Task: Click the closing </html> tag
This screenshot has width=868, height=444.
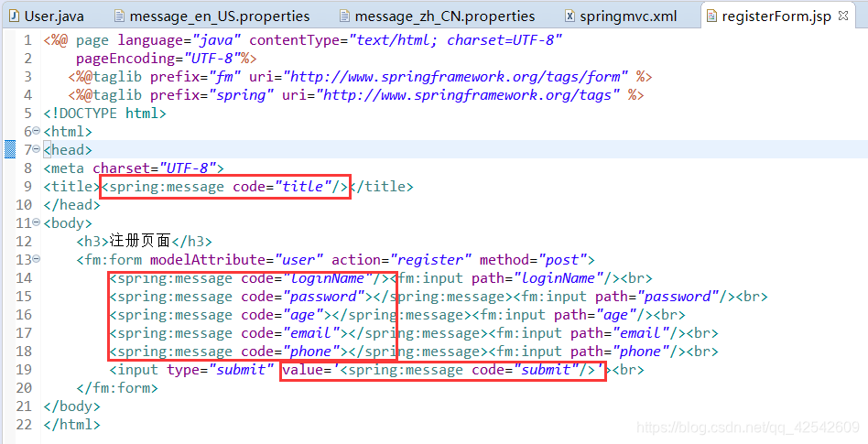Action: (72, 424)
